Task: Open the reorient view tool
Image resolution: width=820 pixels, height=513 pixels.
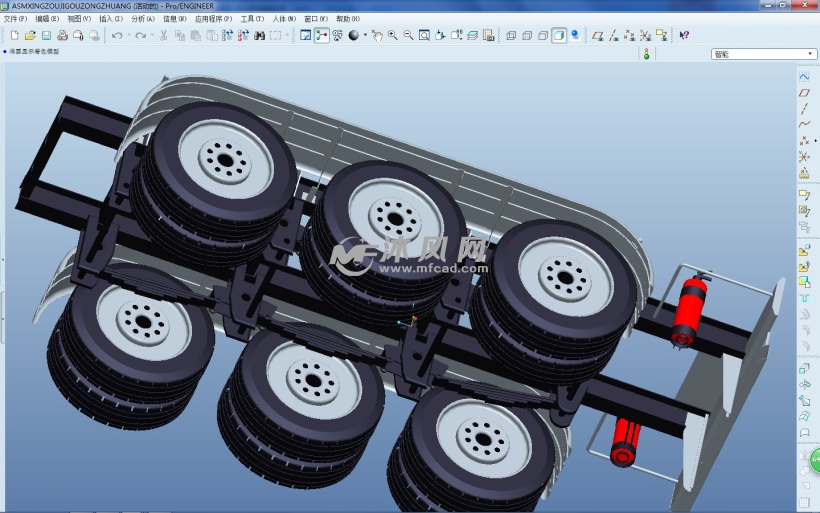Action: coord(440,35)
